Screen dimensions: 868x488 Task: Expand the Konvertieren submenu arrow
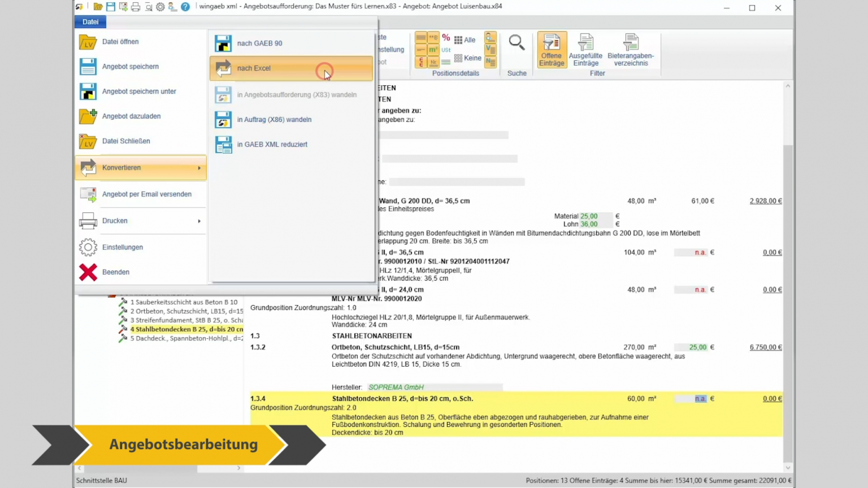click(199, 168)
